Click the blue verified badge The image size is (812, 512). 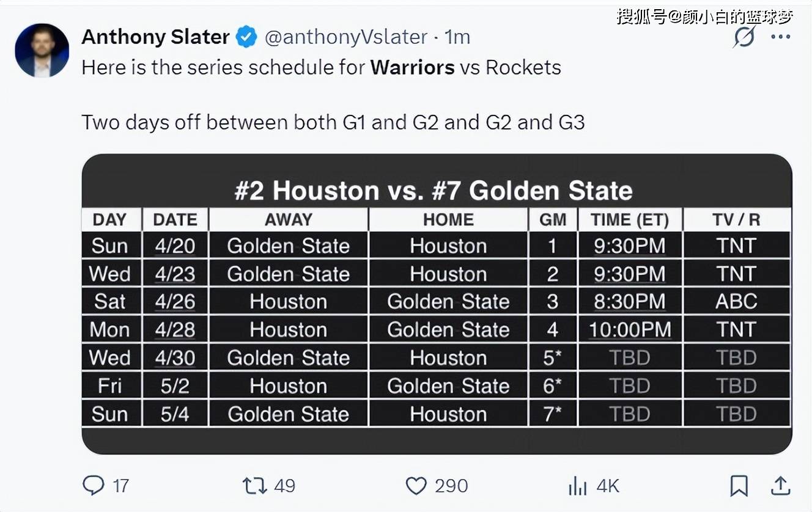coord(246,37)
